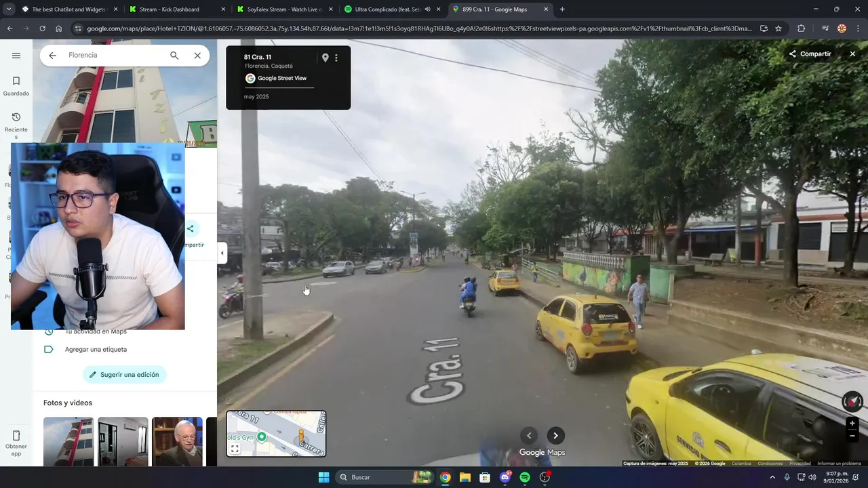Click Tu actividad en Maps

(x=96, y=331)
